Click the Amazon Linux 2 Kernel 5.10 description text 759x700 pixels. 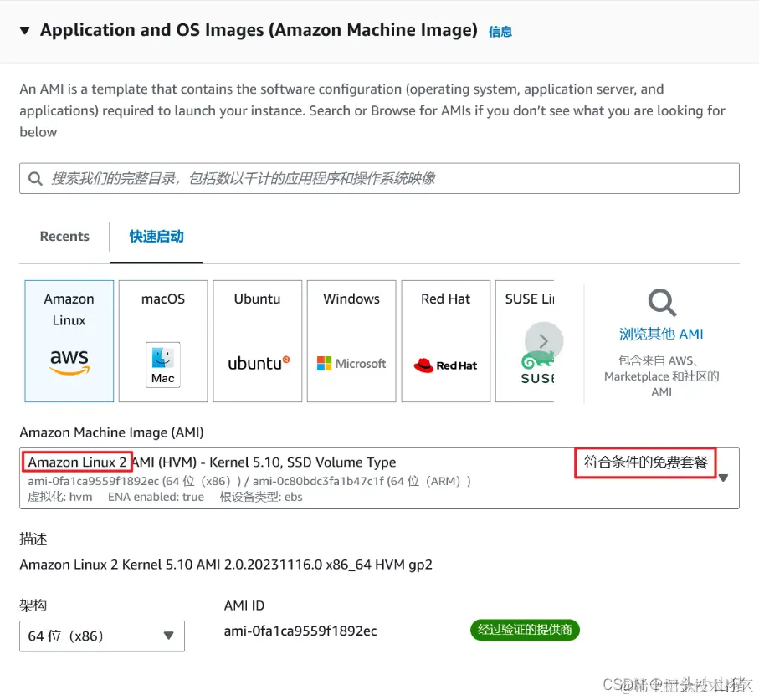click(226, 565)
